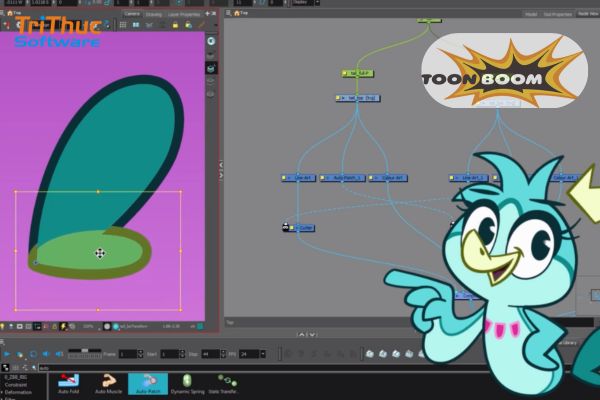600x400 pixels.
Task: Select the Constraint category in library tree
Action: coord(16,385)
